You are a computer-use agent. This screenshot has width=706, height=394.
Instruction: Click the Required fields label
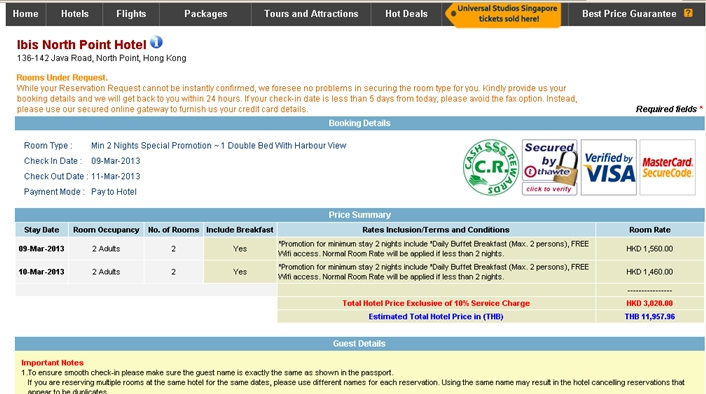pos(666,109)
